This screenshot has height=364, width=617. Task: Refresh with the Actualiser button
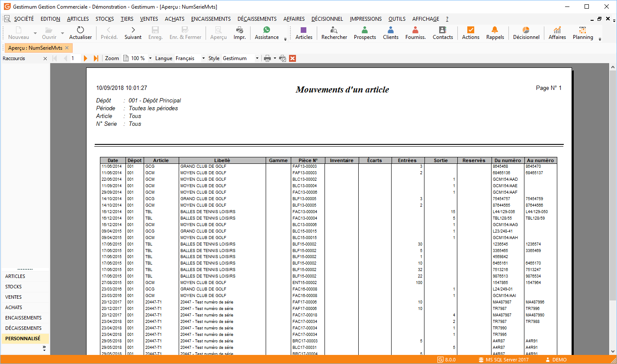pyautogui.click(x=80, y=33)
